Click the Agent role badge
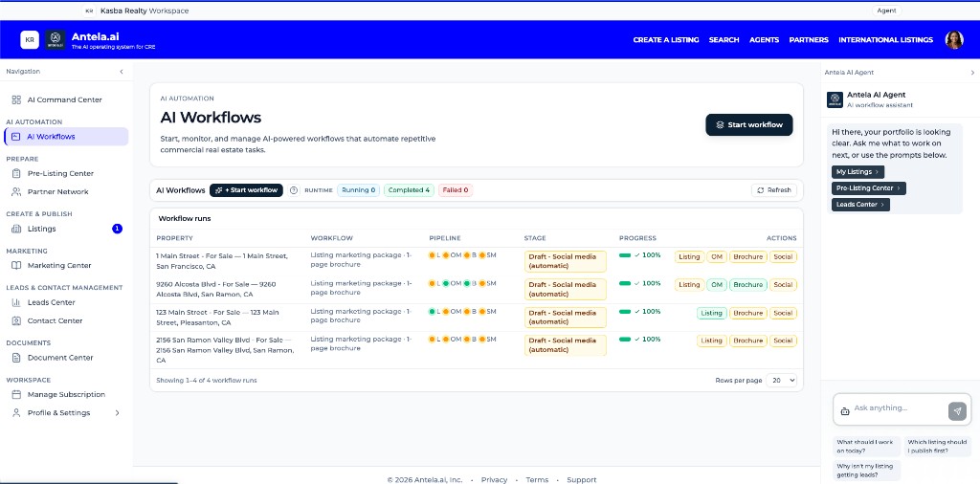 (886, 11)
